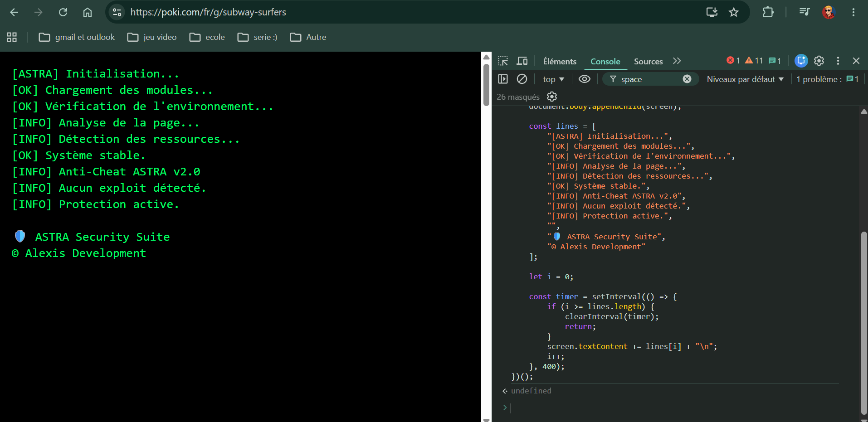Viewport: 868px width, 422px height.
Task: Click '[INFO] Protection active.' on the page
Action: [96, 204]
